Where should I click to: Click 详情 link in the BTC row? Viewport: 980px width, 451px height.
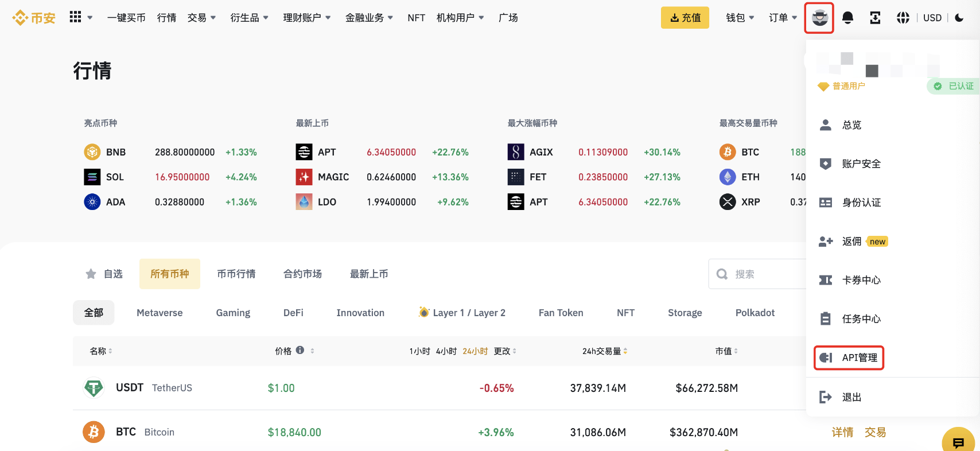coord(843,432)
